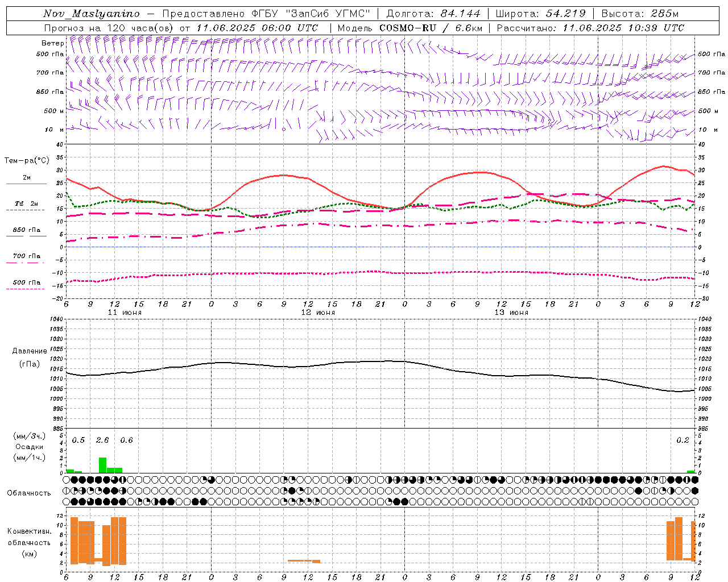Image resolution: width=728 pixels, height=582 pixels.
Task: Select the 'Модель COSMO-RU / 6.6км' text
Action: tap(410, 28)
